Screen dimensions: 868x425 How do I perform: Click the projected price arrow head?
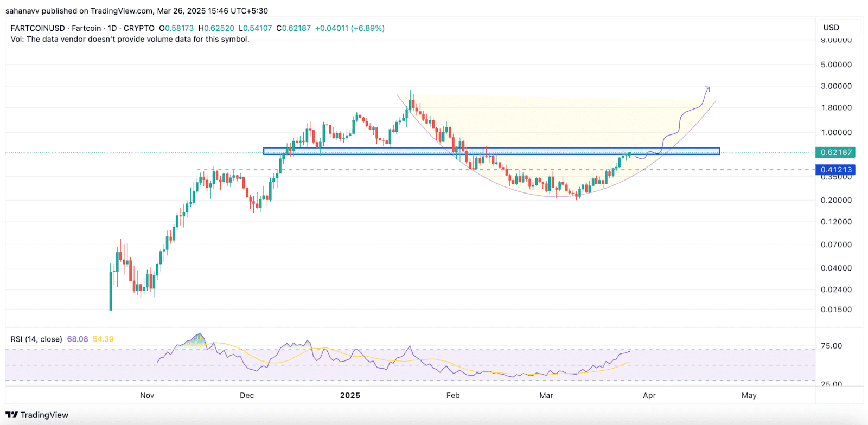[x=707, y=88]
